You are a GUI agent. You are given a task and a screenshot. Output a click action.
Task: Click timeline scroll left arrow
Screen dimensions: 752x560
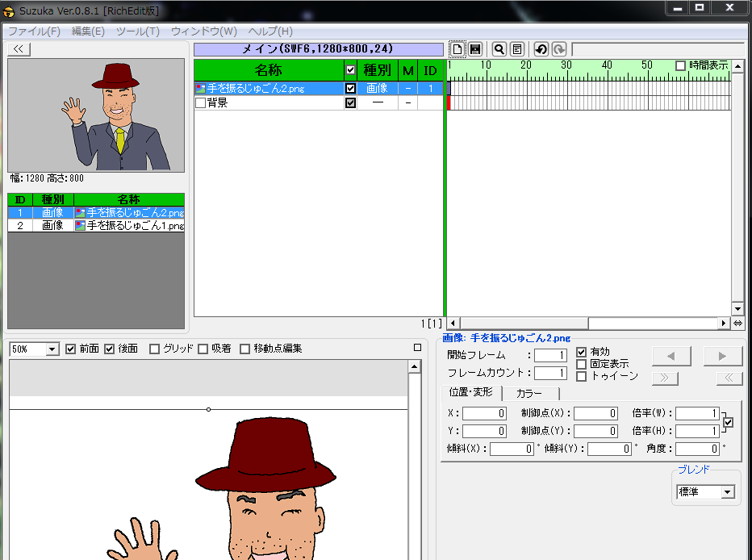[453, 323]
